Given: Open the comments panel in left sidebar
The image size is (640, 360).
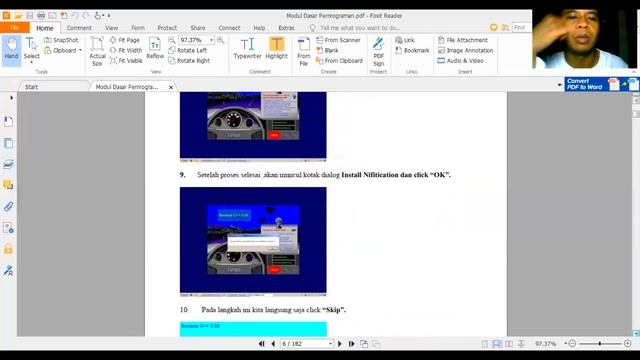Looking at the screenshot, I should pos(8,185).
